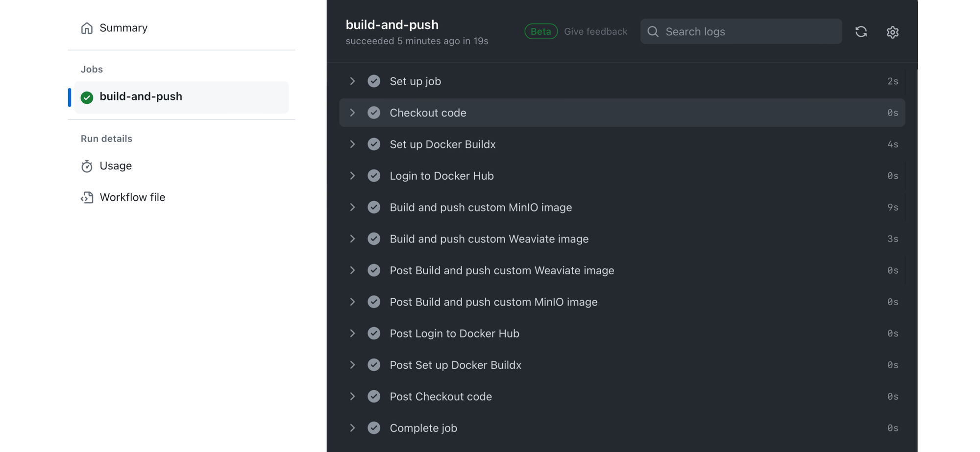Viewport: 980px width, 452px height.
Task: Focus the Search logs input field
Action: click(750, 32)
